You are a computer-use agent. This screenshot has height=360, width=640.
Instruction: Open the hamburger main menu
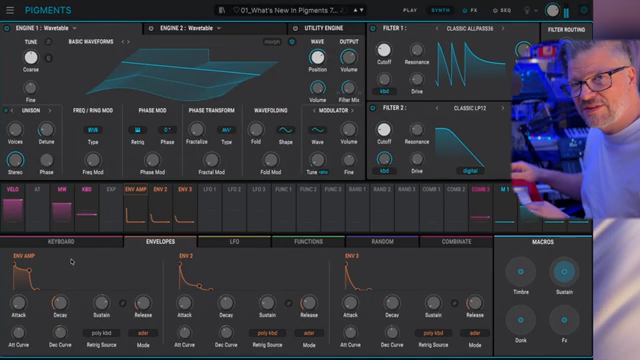click(x=10, y=10)
